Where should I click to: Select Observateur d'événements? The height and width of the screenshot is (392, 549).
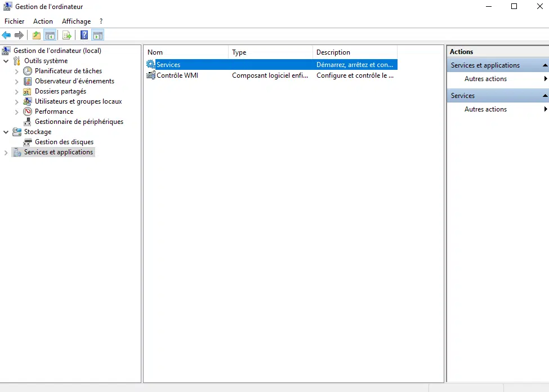coord(74,81)
